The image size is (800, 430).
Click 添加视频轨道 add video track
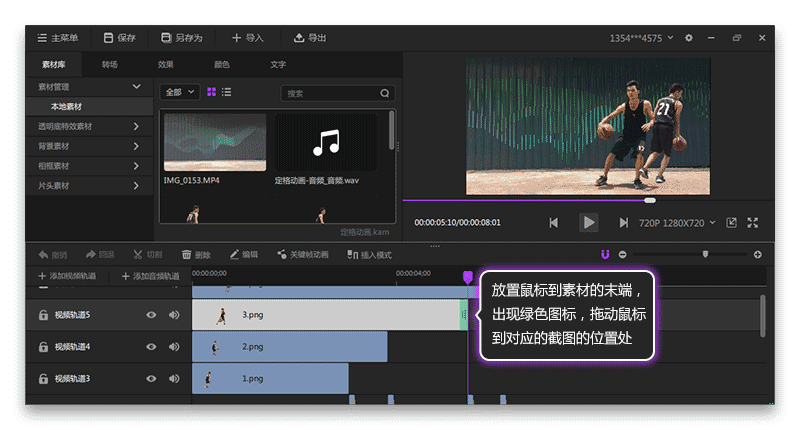point(67,276)
